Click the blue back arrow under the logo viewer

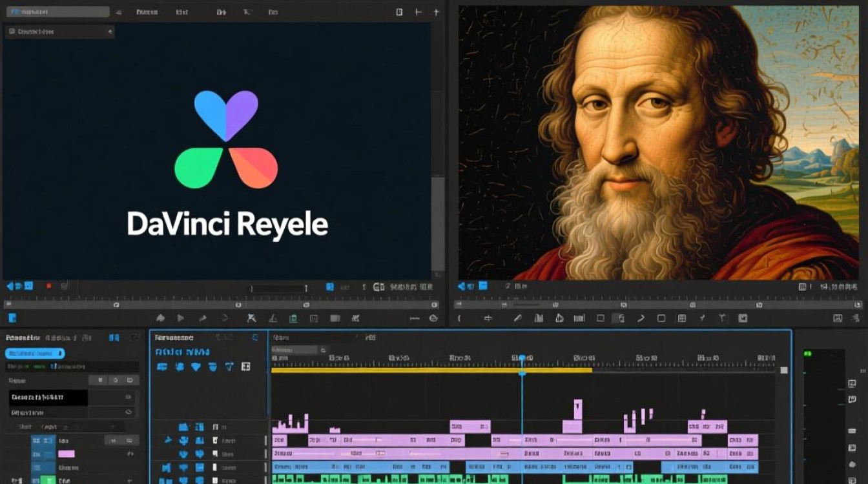[10, 286]
